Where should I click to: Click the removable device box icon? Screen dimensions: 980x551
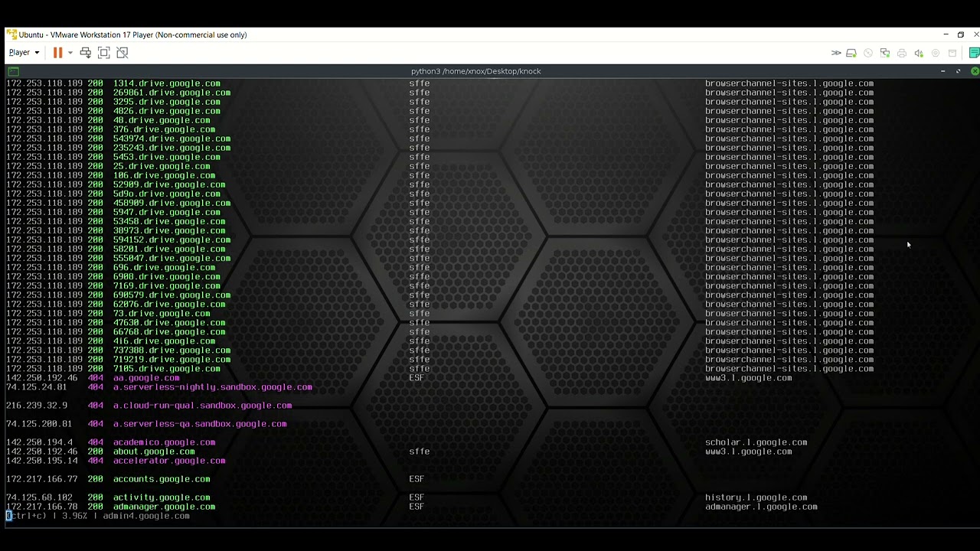[952, 53]
